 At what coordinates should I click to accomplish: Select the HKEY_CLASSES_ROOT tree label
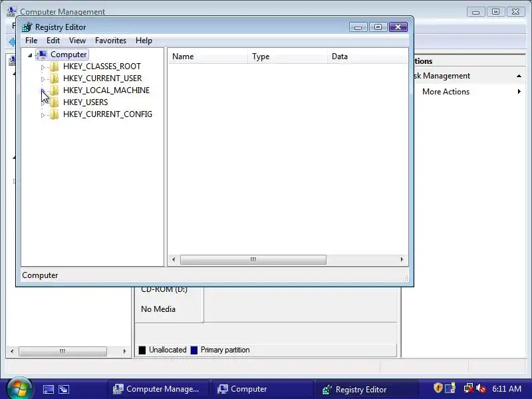[x=102, y=66]
